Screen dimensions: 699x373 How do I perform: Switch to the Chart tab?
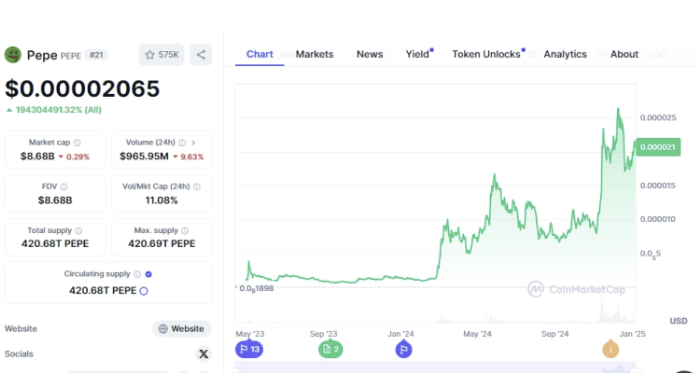259,54
